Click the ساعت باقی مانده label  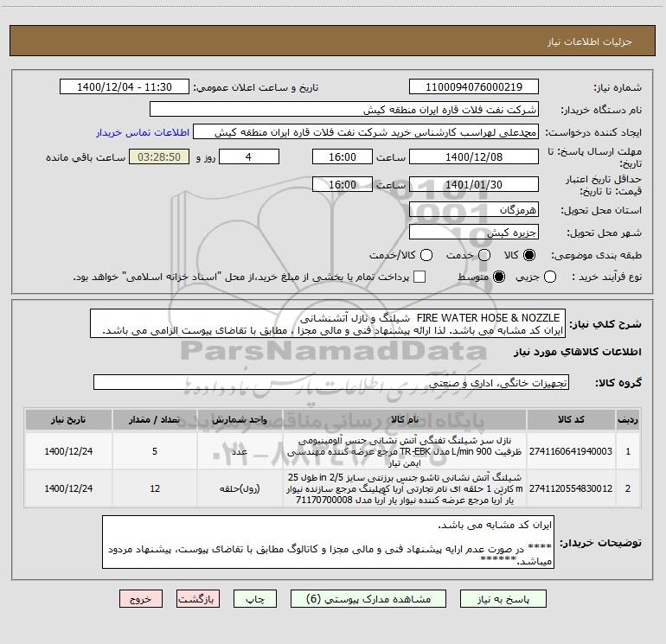point(86,157)
